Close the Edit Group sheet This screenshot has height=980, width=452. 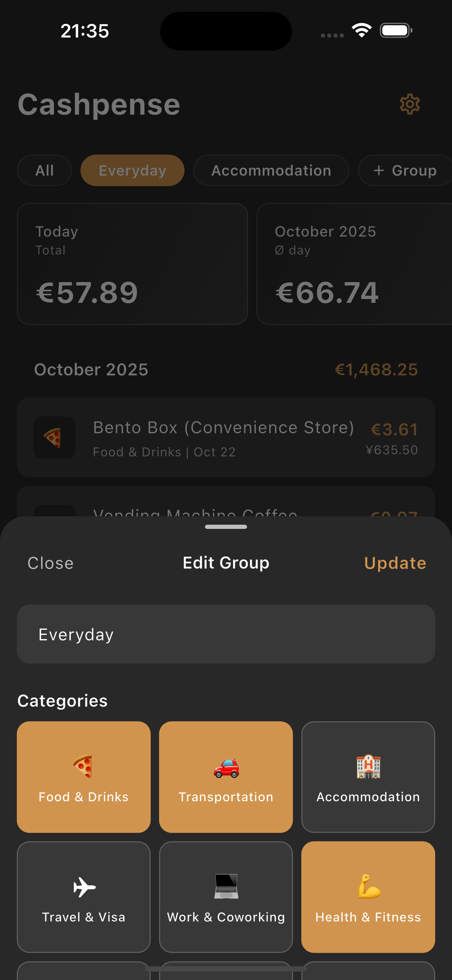50,563
